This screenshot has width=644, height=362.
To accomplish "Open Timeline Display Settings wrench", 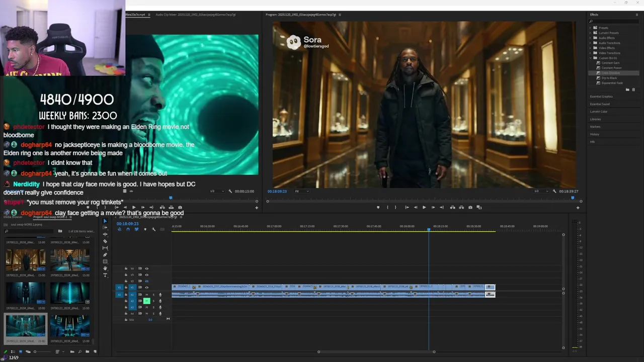I will (153, 229).
